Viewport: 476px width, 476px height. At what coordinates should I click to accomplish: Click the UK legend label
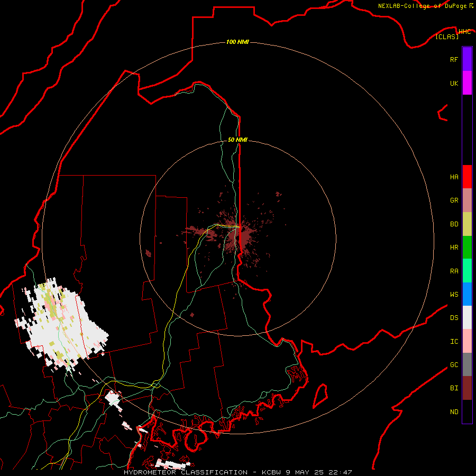tap(454, 83)
